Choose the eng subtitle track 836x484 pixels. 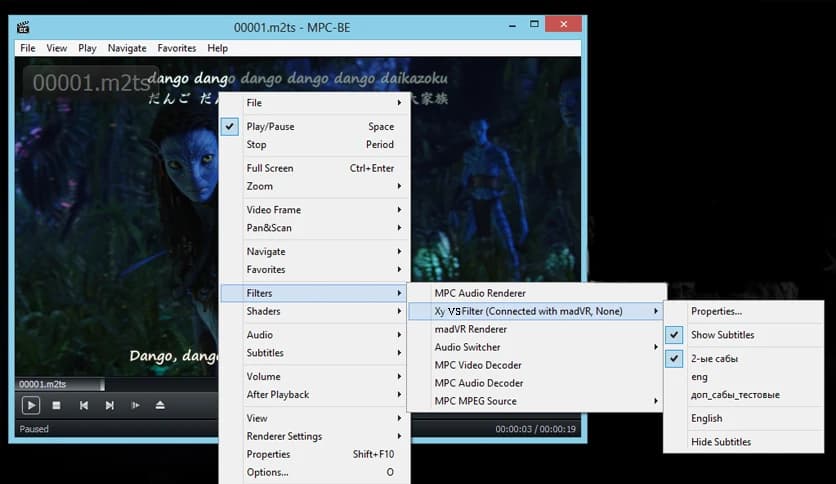click(744, 377)
